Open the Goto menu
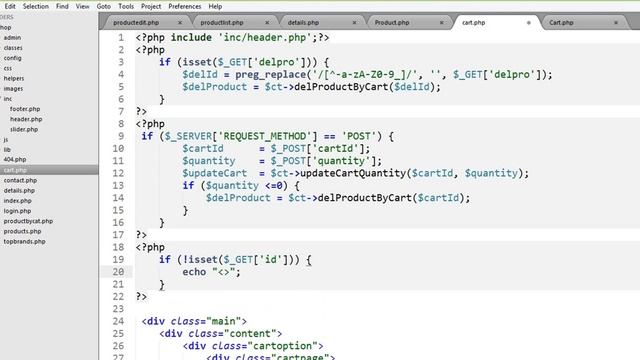Screen dimensions: 640x360 click(104, 7)
